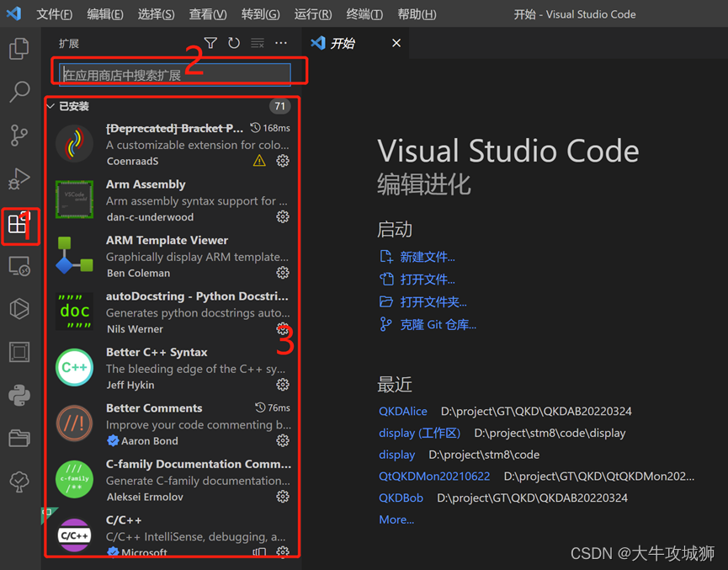Open the Source Control view
728x570 pixels.
[x=19, y=136]
